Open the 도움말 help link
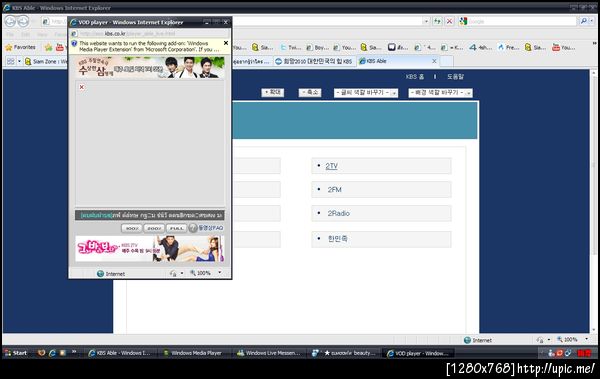The image size is (600, 379). 455,77
